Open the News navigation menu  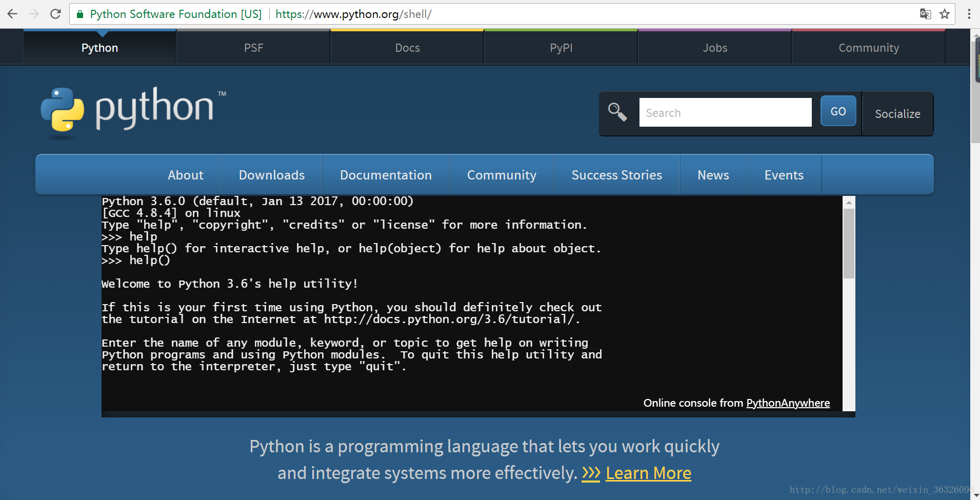(x=713, y=175)
